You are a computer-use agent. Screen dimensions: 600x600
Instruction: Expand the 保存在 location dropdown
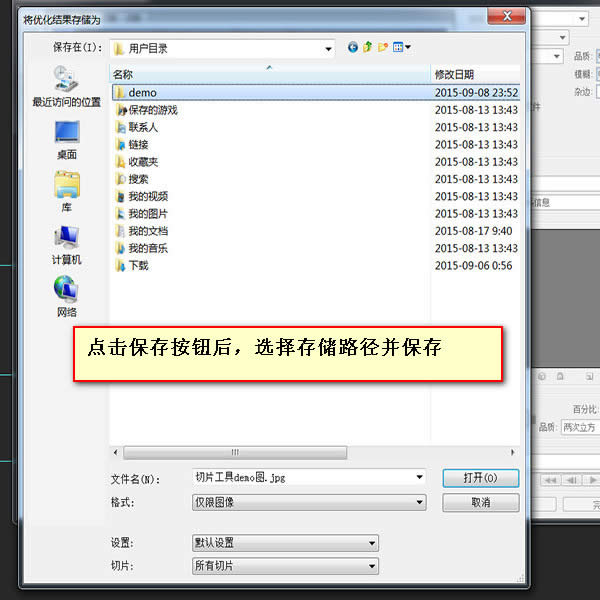point(328,48)
